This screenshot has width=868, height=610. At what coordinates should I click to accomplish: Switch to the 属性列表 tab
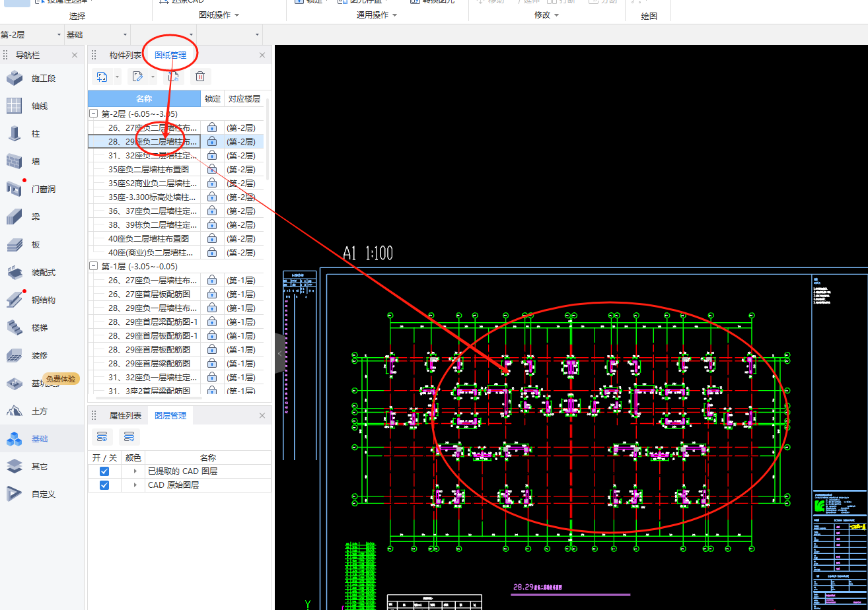[126, 416]
